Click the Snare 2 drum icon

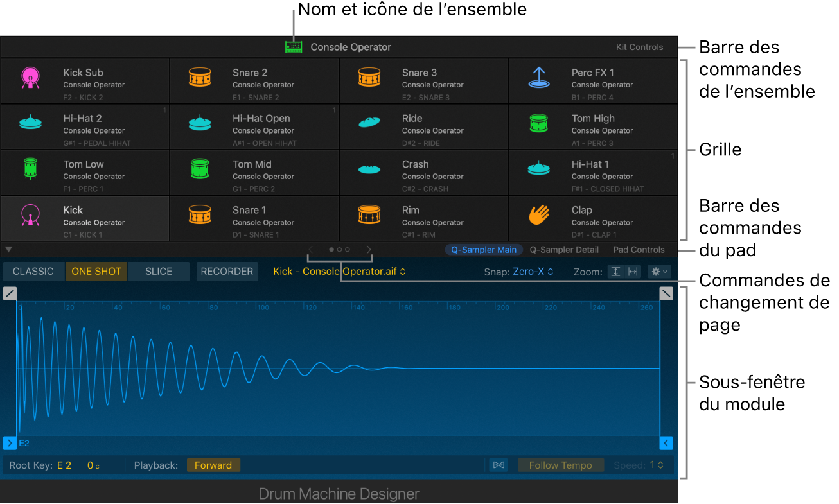pos(200,77)
